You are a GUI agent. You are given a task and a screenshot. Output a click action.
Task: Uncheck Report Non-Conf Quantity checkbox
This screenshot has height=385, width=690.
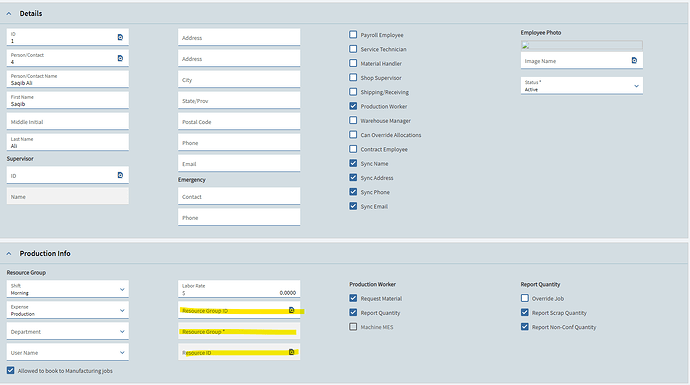525,326
